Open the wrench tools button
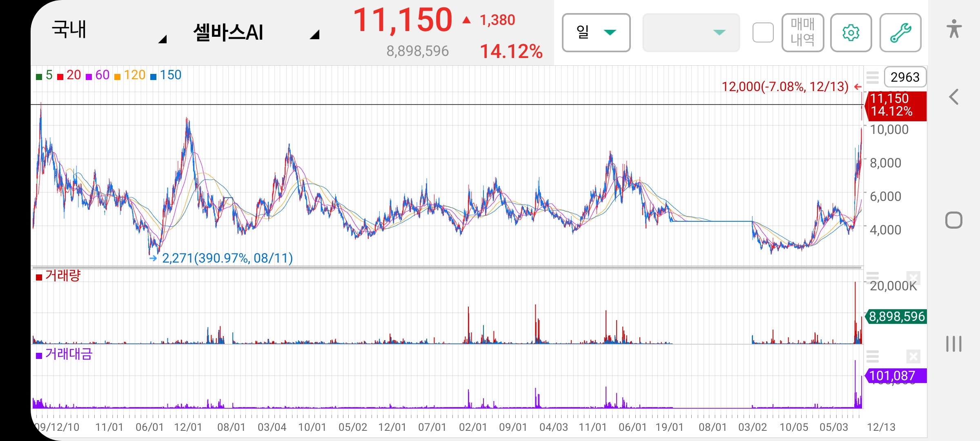Image resolution: width=980 pixels, height=441 pixels. (x=900, y=33)
